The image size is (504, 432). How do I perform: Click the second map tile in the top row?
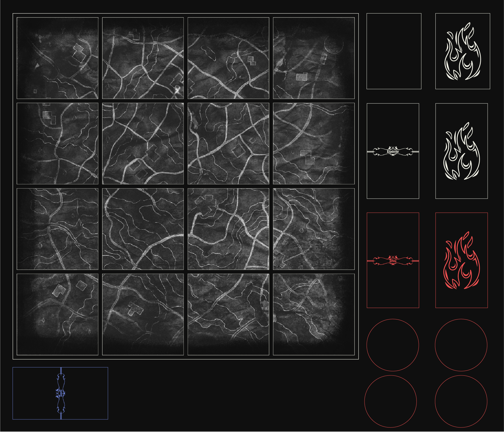[x=143, y=58]
